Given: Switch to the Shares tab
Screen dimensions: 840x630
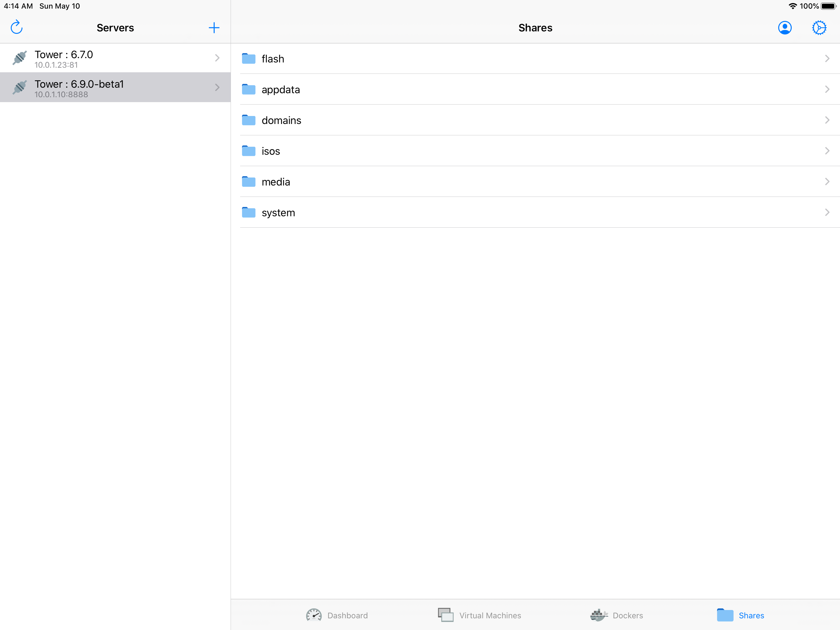Looking at the screenshot, I should coord(740,615).
